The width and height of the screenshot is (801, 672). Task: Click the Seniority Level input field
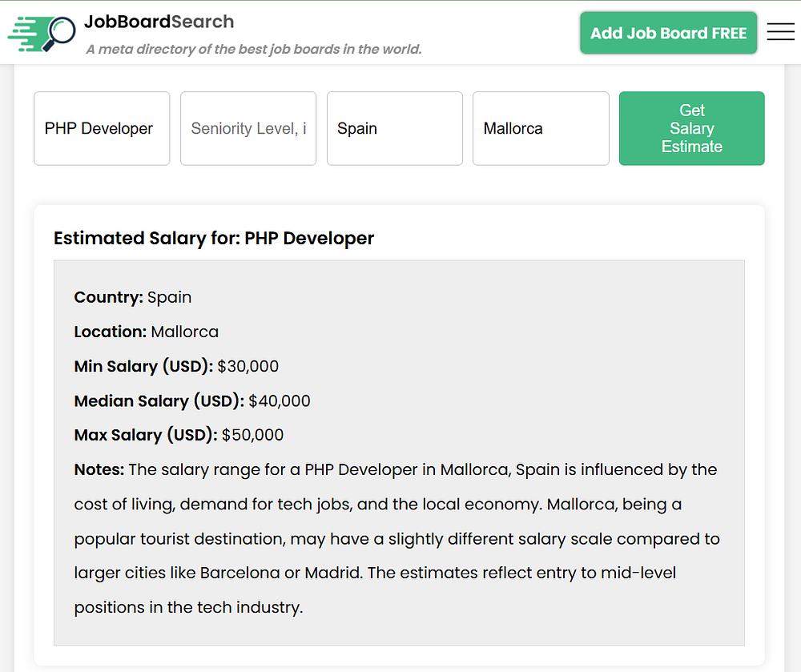tap(248, 128)
